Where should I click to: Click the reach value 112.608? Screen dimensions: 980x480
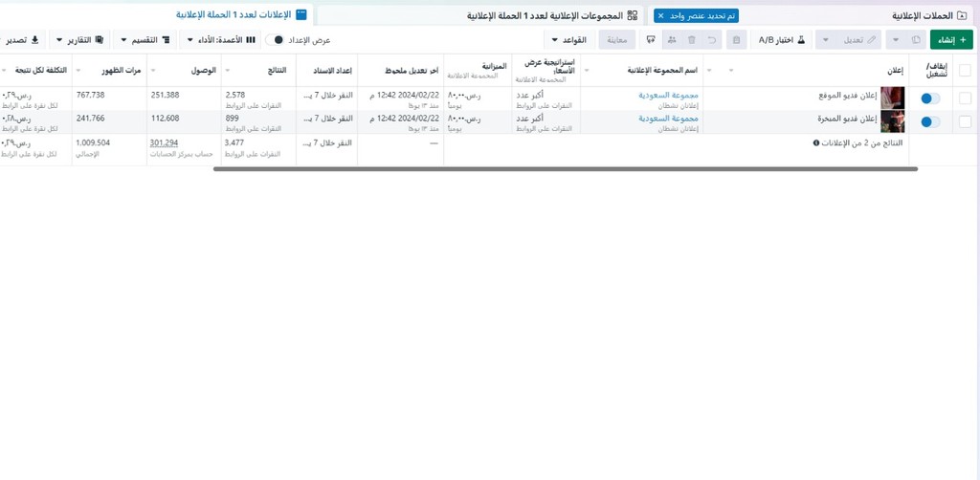[x=165, y=118]
